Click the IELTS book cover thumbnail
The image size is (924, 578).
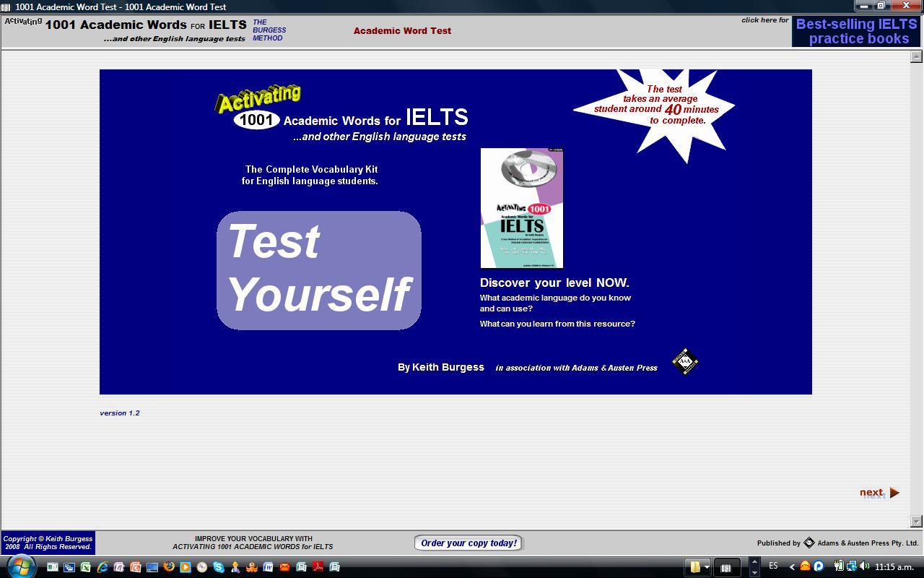click(522, 208)
